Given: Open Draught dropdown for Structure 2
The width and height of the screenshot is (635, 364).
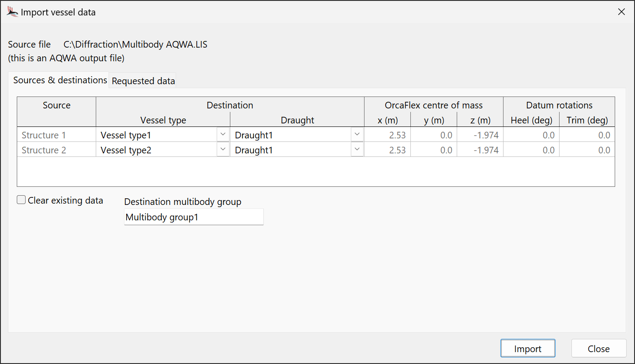Looking at the screenshot, I should pos(357,150).
